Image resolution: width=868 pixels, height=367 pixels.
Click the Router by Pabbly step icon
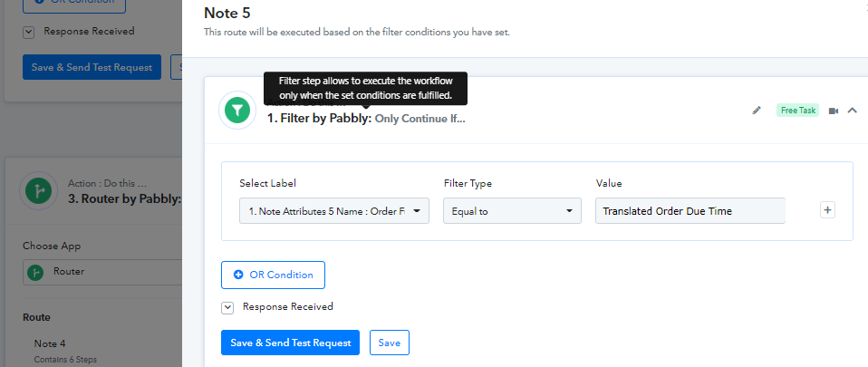(x=39, y=190)
